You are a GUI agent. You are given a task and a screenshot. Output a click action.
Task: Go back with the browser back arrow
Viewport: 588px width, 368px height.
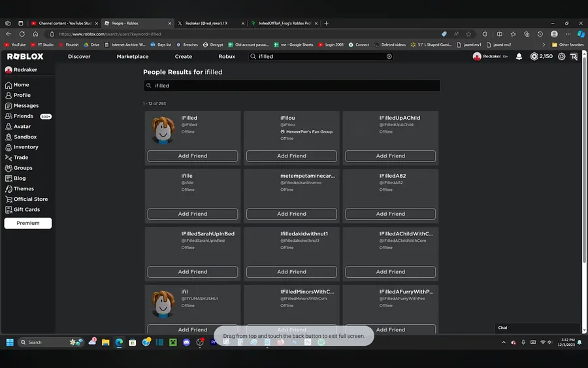pos(8,34)
